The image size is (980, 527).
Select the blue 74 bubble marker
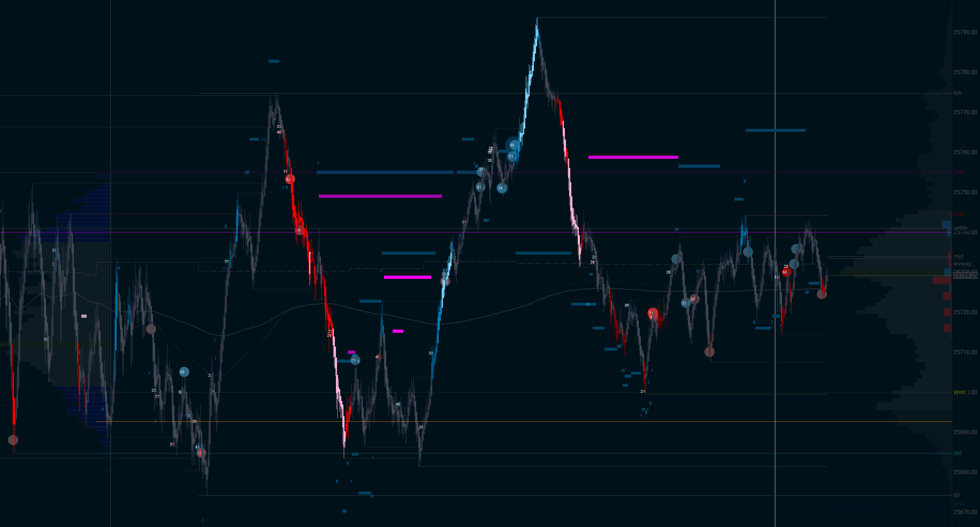click(501, 188)
